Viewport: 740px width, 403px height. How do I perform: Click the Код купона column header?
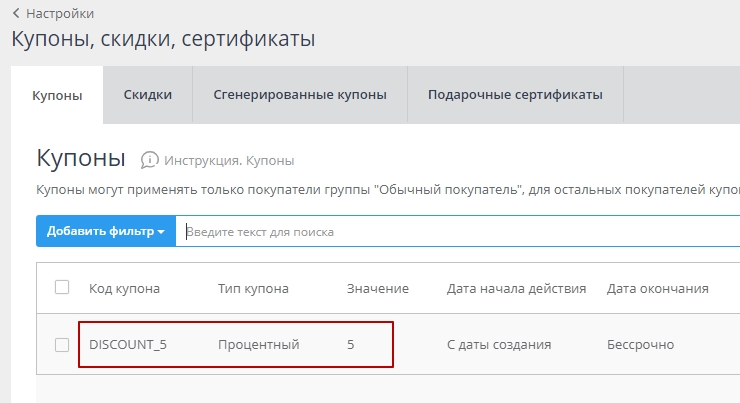[124, 289]
